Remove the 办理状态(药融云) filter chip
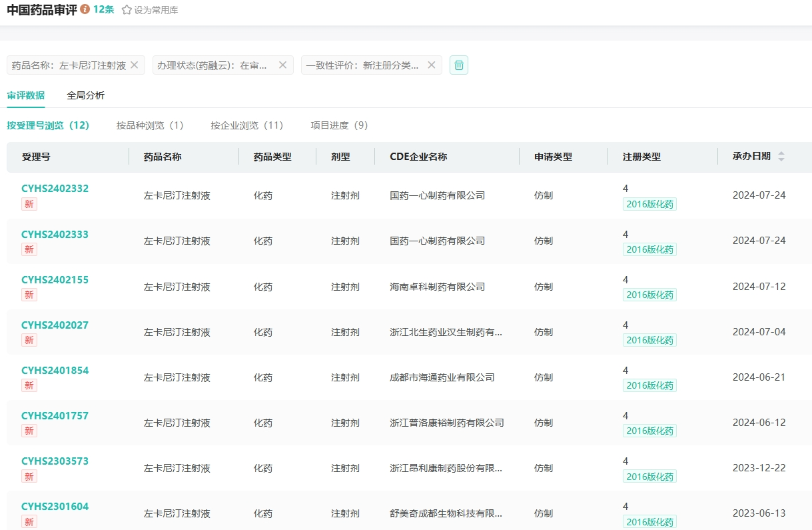 tap(282, 65)
